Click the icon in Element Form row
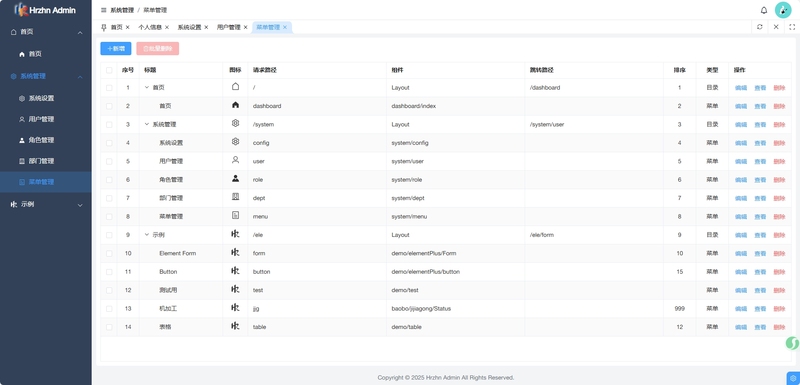 click(235, 252)
